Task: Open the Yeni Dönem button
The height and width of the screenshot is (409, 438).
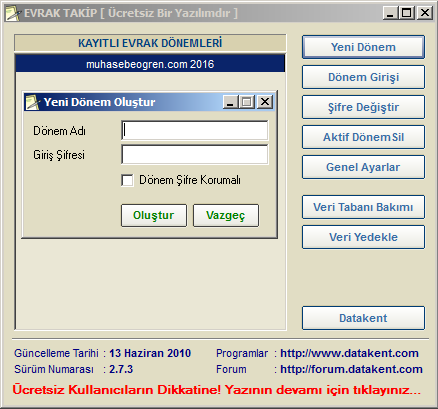Action: [x=363, y=47]
